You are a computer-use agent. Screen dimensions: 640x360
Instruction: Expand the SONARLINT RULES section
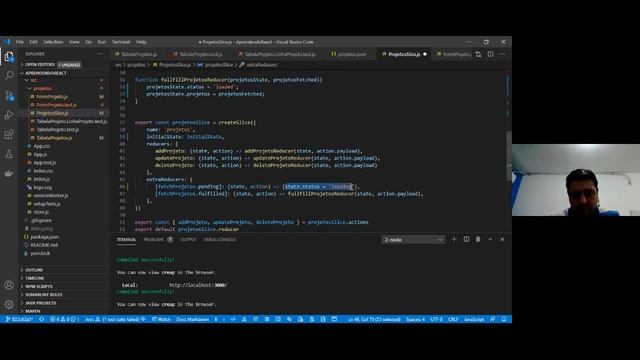pos(44,294)
